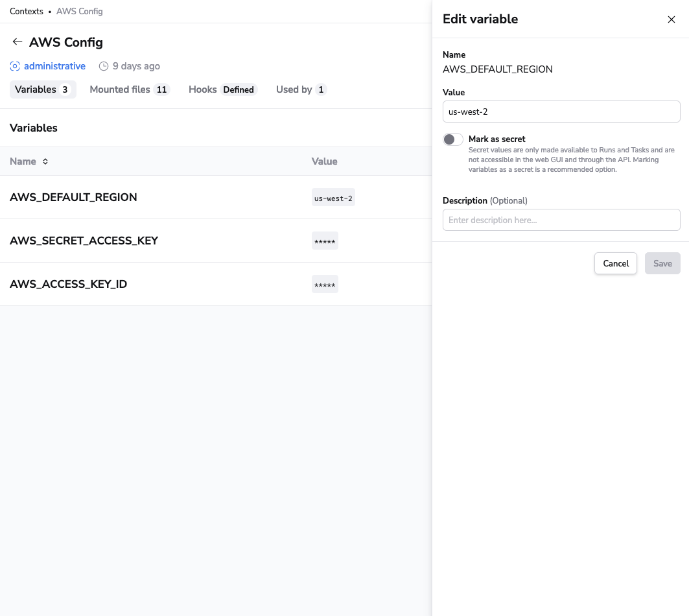Toggle Mark as secret switch

(452, 139)
